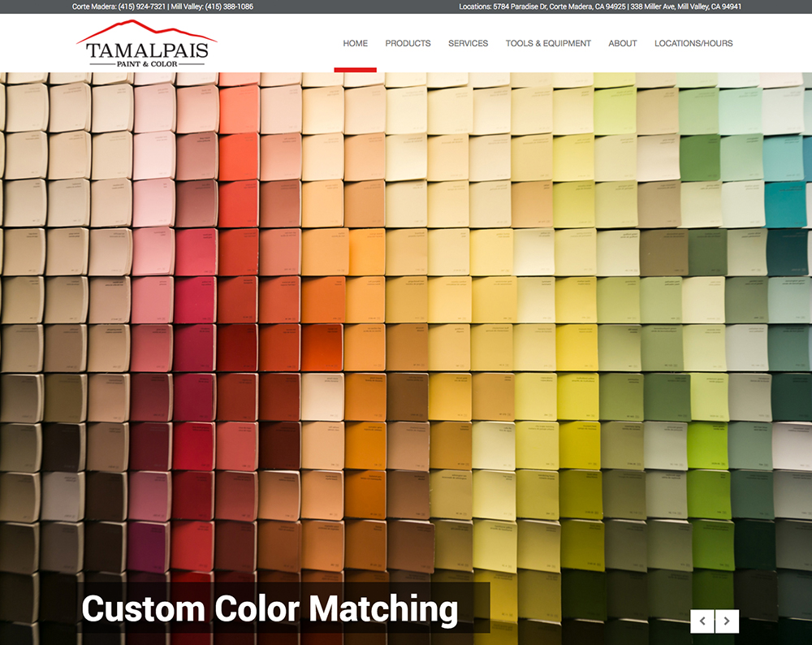The height and width of the screenshot is (645, 812).
Task: Select Services in the navigation bar
Action: 468,43
